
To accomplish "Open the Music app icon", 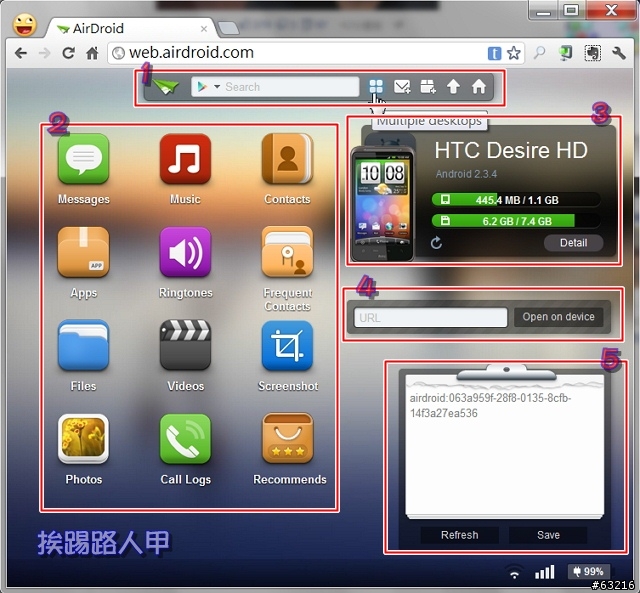I will pyautogui.click(x=185, y=159).
